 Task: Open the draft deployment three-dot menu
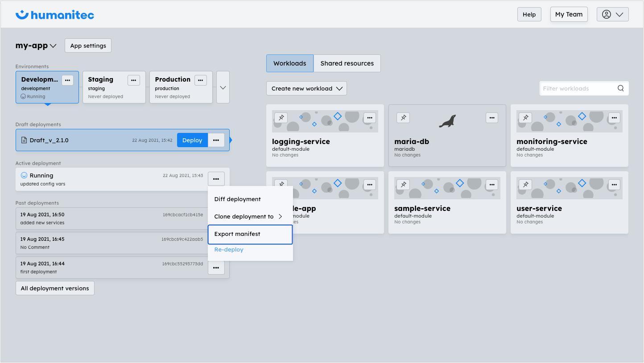(x=216, y=140)
